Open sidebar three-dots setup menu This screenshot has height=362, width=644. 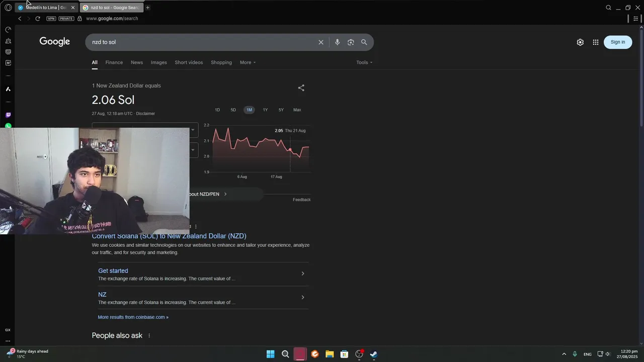point(8,341)
